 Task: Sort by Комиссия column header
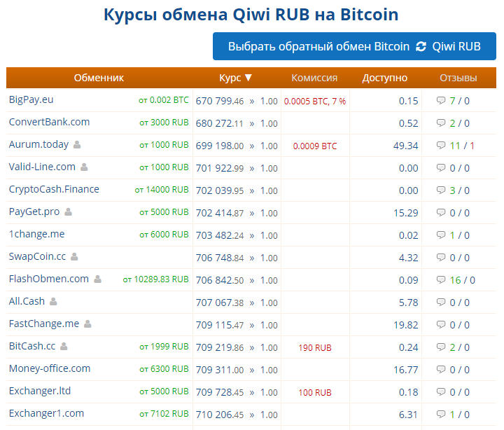pos(314,78)
